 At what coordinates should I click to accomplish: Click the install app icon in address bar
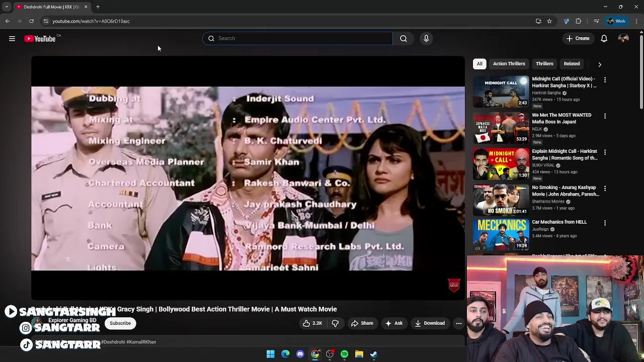click(538, 21)
